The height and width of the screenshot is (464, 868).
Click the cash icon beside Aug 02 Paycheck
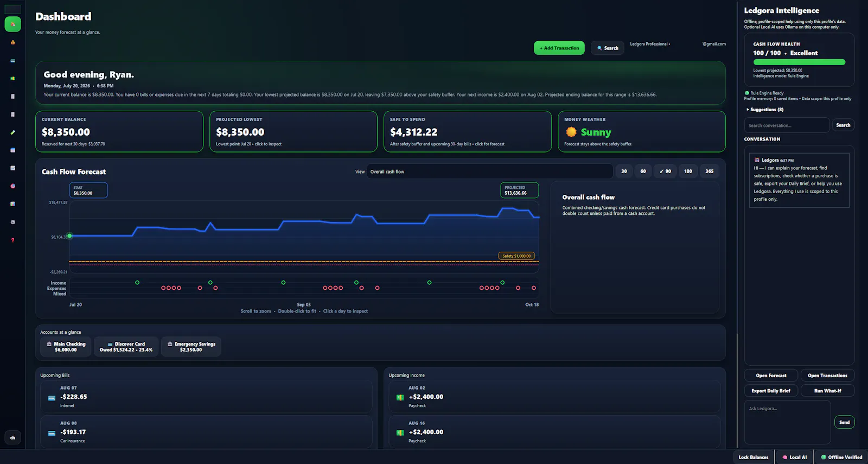pyautogui.click(x=400, y=398)
